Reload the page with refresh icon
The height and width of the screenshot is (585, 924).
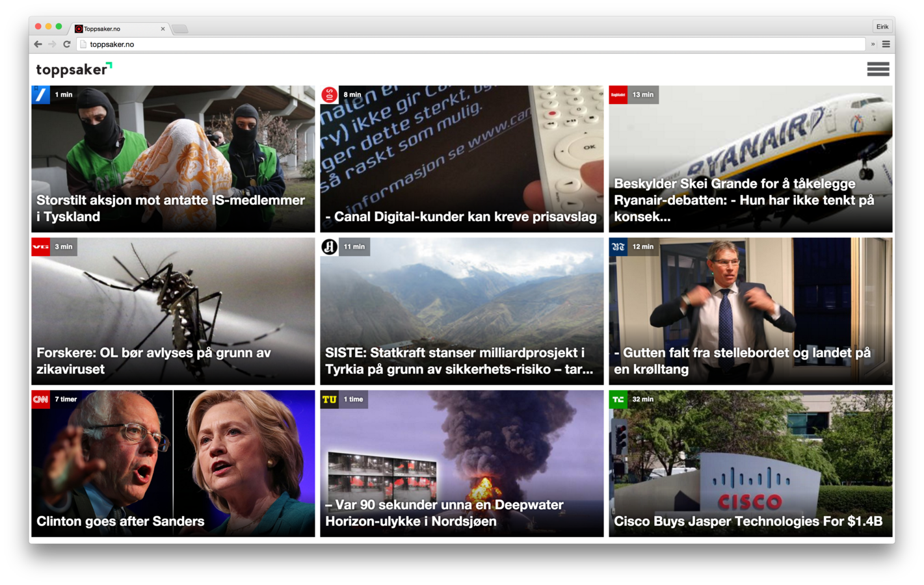coord(66,44)
